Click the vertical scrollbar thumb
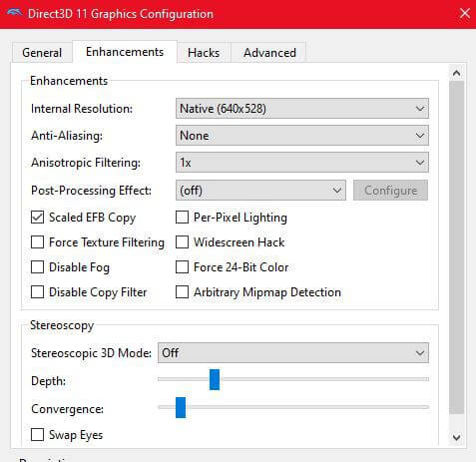The image size is (476, 462). [457, 247]
